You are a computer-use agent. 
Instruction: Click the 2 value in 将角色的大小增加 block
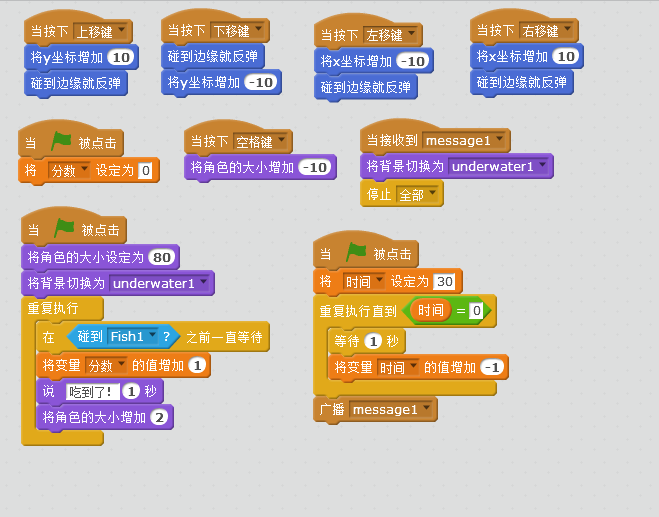pos(159,417)
